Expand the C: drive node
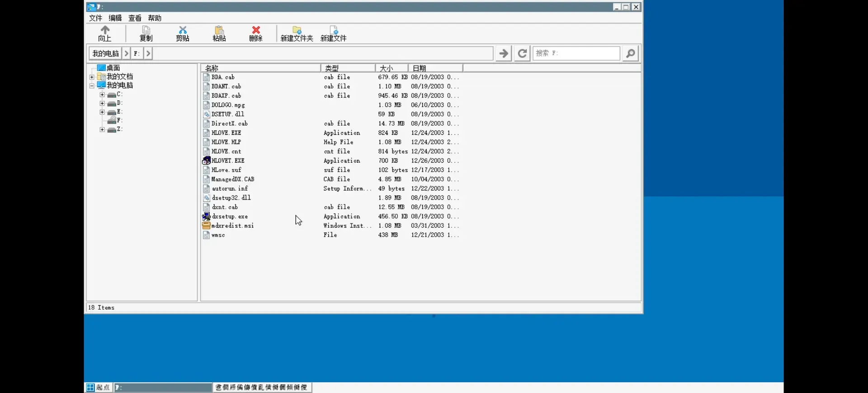The height and width of the screenshot is (393, 868). 102,95
